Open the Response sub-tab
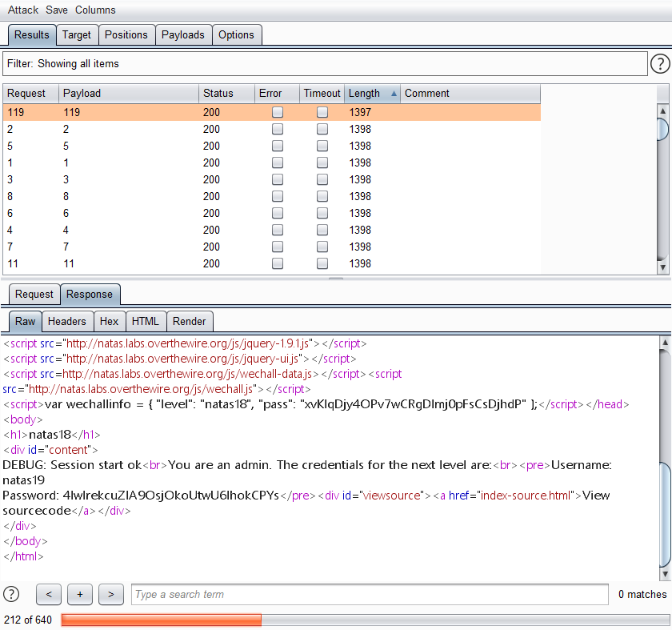672x630 pixels. pyautogui.click(x=90, y=295)
